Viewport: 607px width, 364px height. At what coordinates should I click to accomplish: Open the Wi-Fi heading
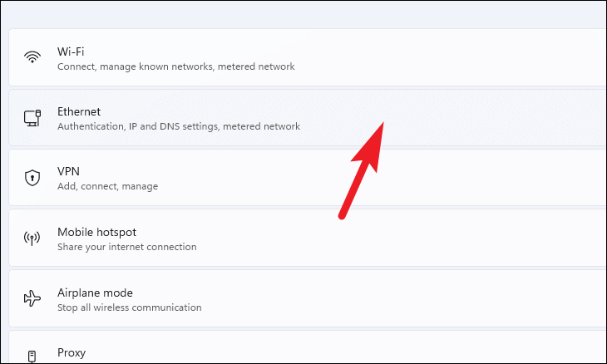click(70, 51)
